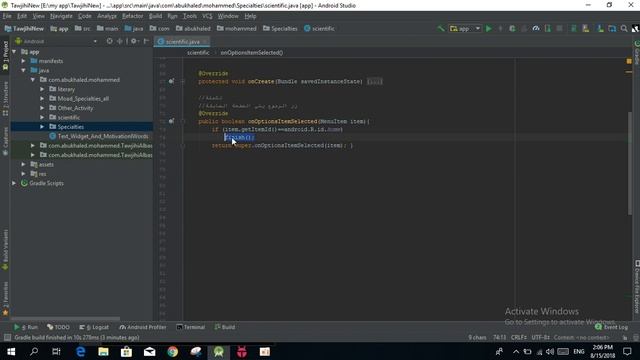
Task: Open Chrome from the taskbar
Action: [x=173, y=351]
